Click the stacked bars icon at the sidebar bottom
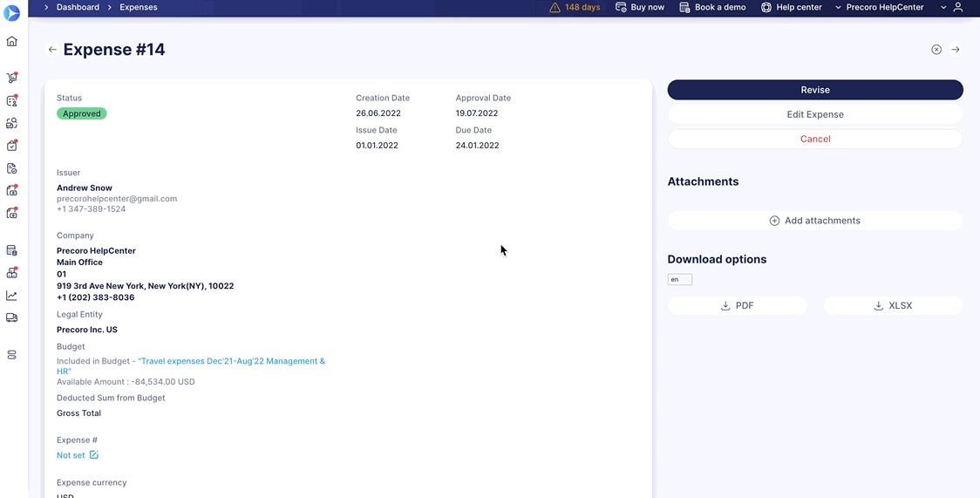The image size is (980, 498). coord(11,355)
